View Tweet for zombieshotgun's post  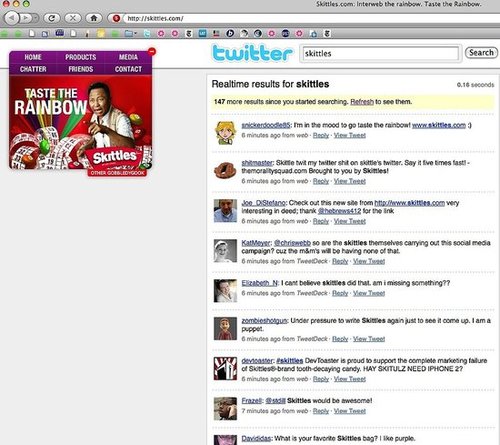point(369,339)
